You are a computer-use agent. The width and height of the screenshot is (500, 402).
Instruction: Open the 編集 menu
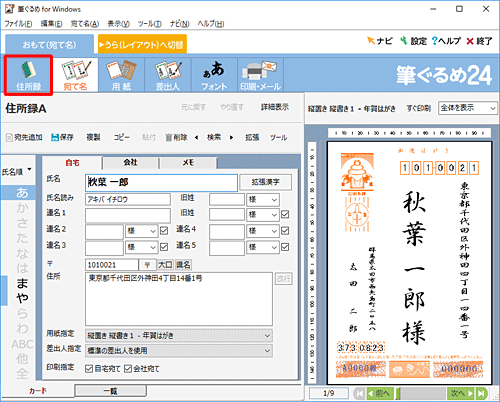click(51, 24)
